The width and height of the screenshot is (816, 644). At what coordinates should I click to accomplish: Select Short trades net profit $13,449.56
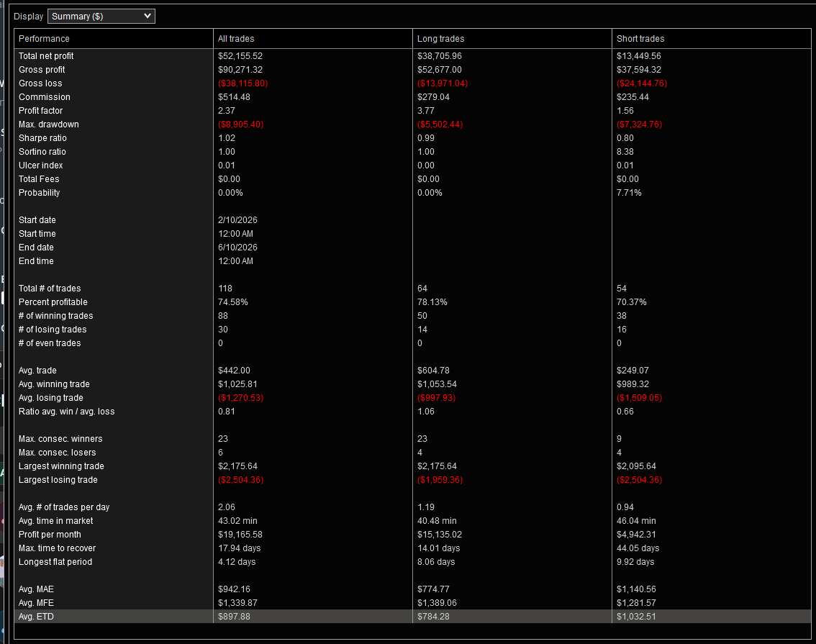(x=638, y=55)
